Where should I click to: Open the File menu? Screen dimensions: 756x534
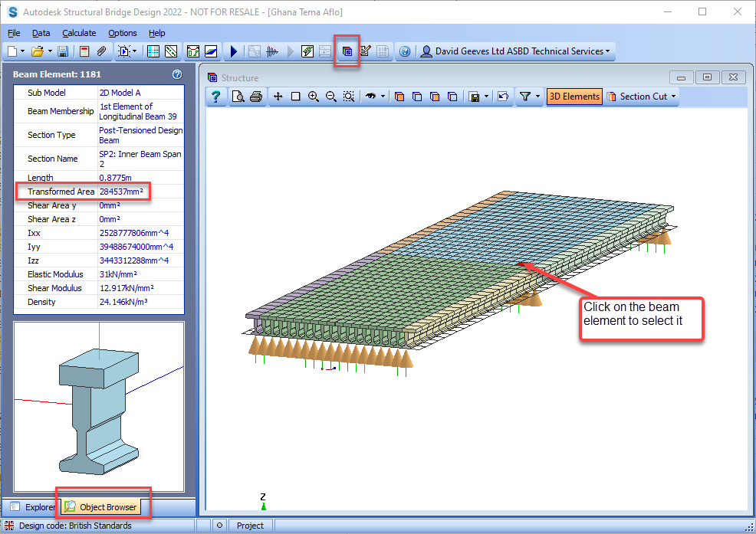pyautogui.click(x=14, y=33)
